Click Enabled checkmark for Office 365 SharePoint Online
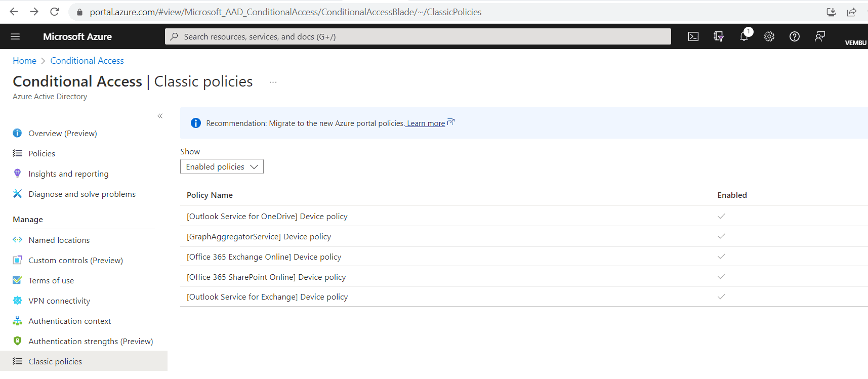Screen dimensions: 868x379 click(x=721, y=276)
